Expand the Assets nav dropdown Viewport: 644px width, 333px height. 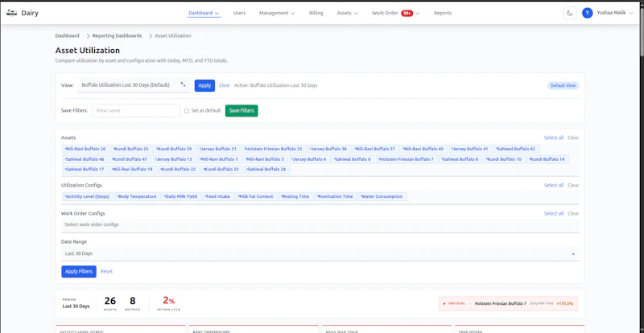point(347,13)
